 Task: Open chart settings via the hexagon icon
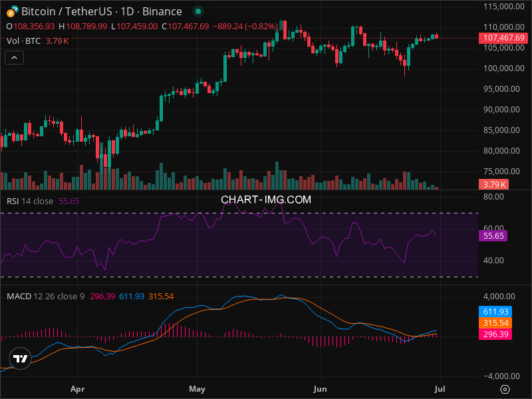[505, 389]
